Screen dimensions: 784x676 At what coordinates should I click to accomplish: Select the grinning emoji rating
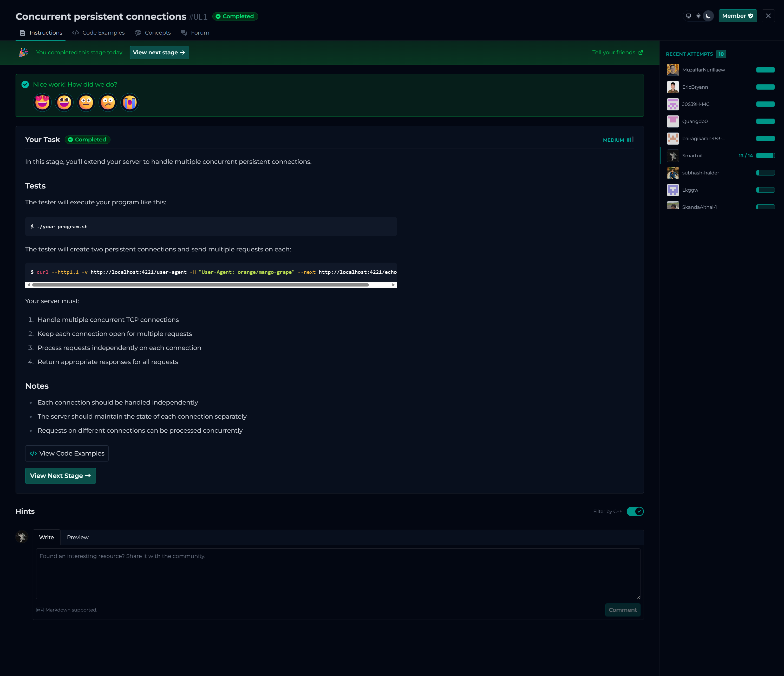tap(64, 103)
